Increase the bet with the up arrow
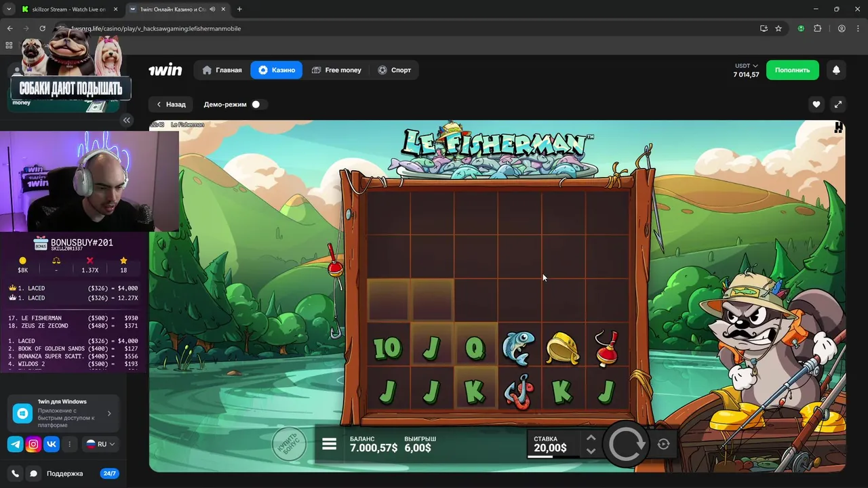This screenshot has width=868, height=488. 591,438
